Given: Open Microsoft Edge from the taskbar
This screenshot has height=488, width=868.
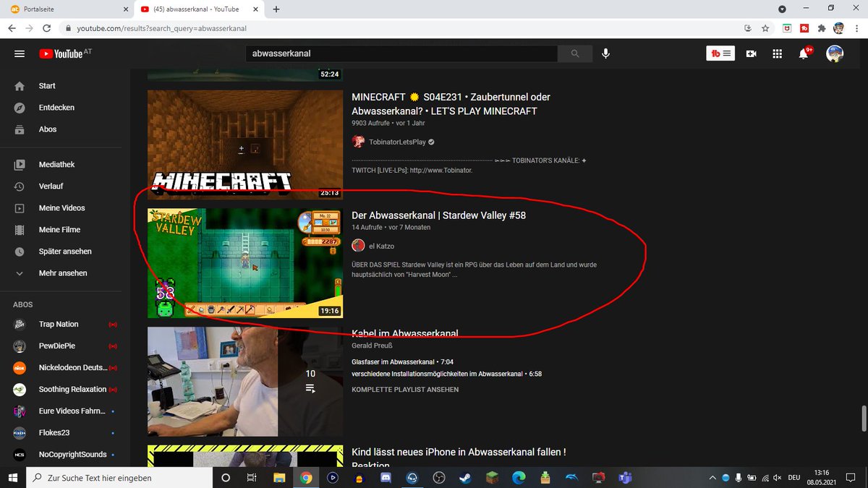Looking at the screenshot, I should [519, 478].
